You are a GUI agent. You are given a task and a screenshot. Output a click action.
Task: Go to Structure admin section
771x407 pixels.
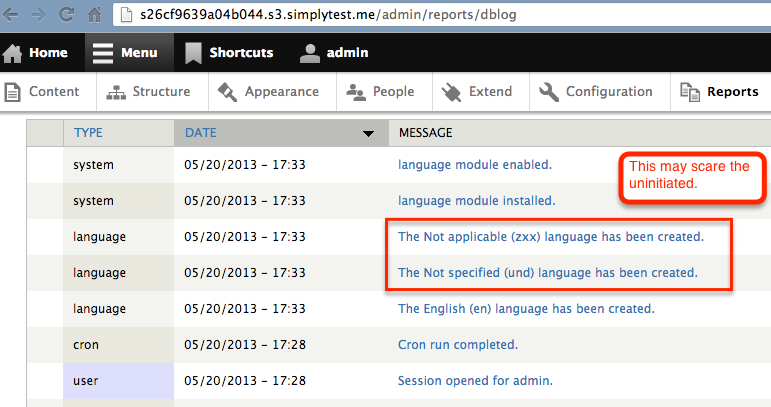[161, 91]
